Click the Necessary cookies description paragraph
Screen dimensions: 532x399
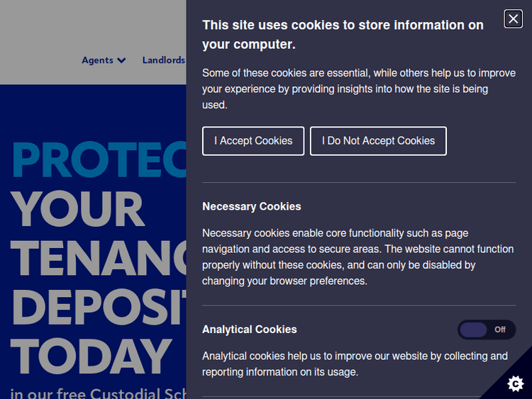tap(358, 257)
